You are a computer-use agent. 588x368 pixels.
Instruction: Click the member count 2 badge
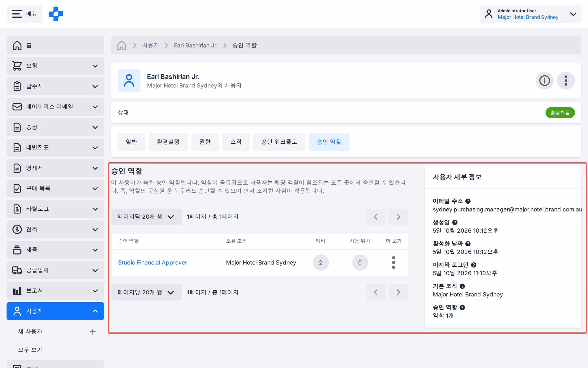(321, 263)
